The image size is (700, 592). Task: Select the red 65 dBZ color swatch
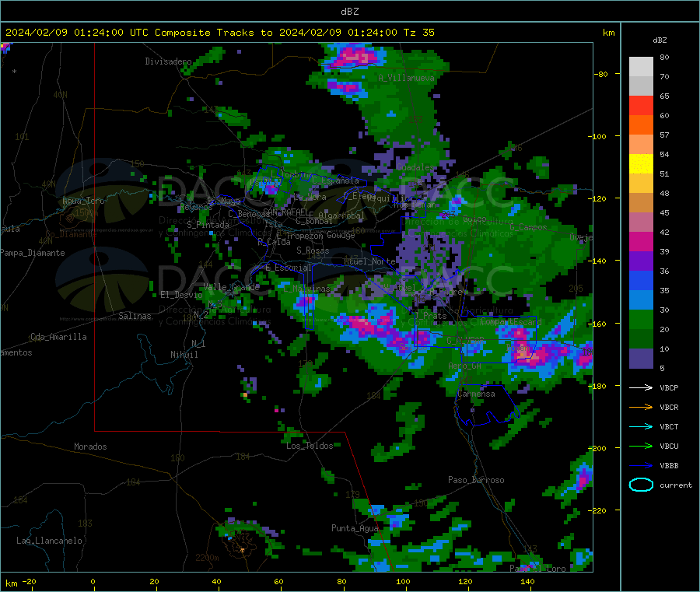[x=641, y=105]
